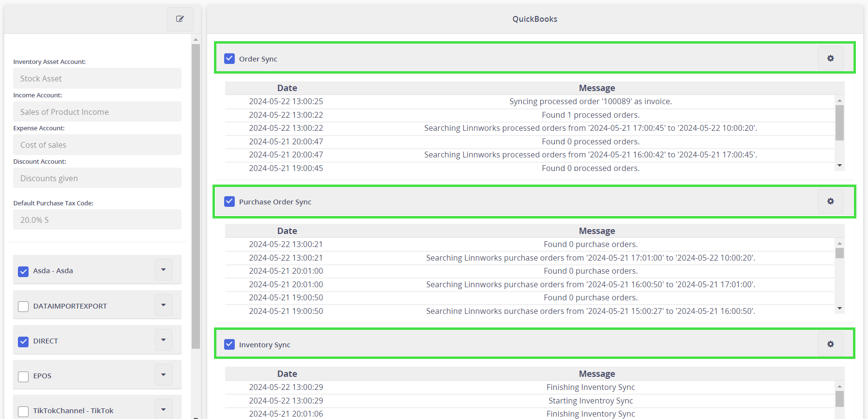Click the Income Account field
Viewport: 868px width, 419px height.
pyautogui.click(x=97, y=112)
